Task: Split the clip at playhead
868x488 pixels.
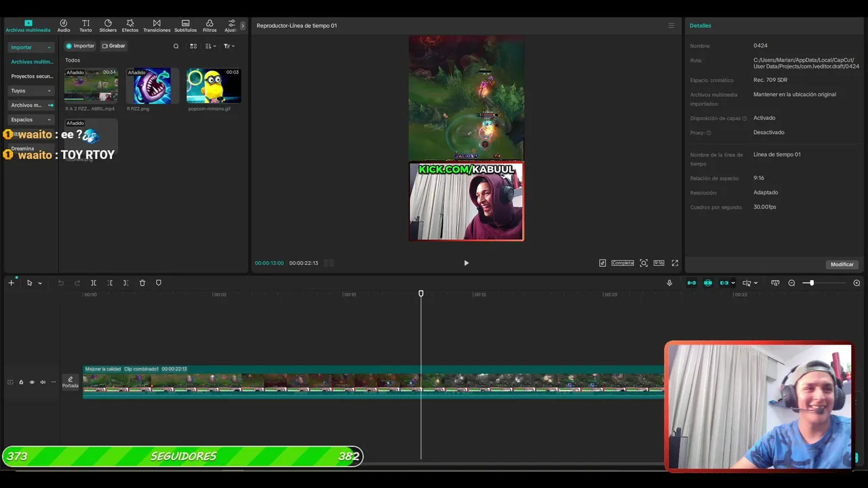Action: 94,283
